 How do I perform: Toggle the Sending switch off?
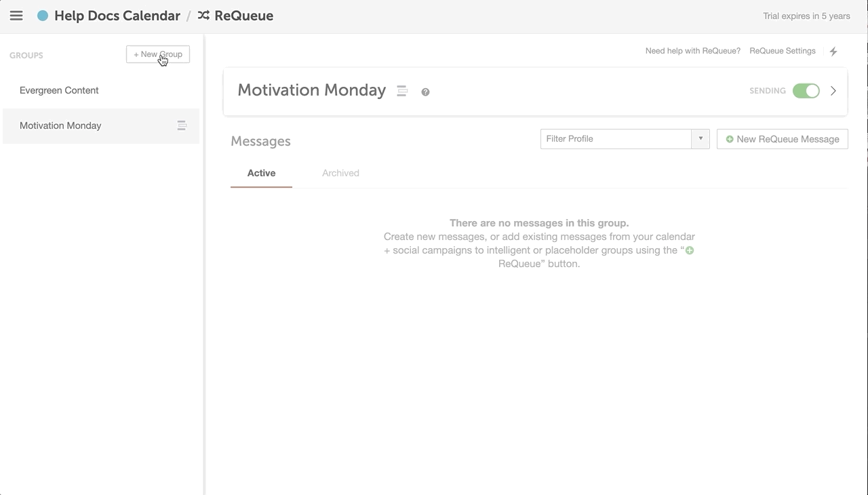pos(806,91)
